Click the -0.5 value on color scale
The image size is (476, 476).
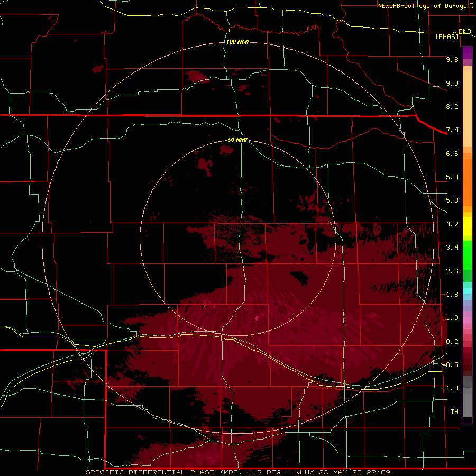(x=451, y=365)
